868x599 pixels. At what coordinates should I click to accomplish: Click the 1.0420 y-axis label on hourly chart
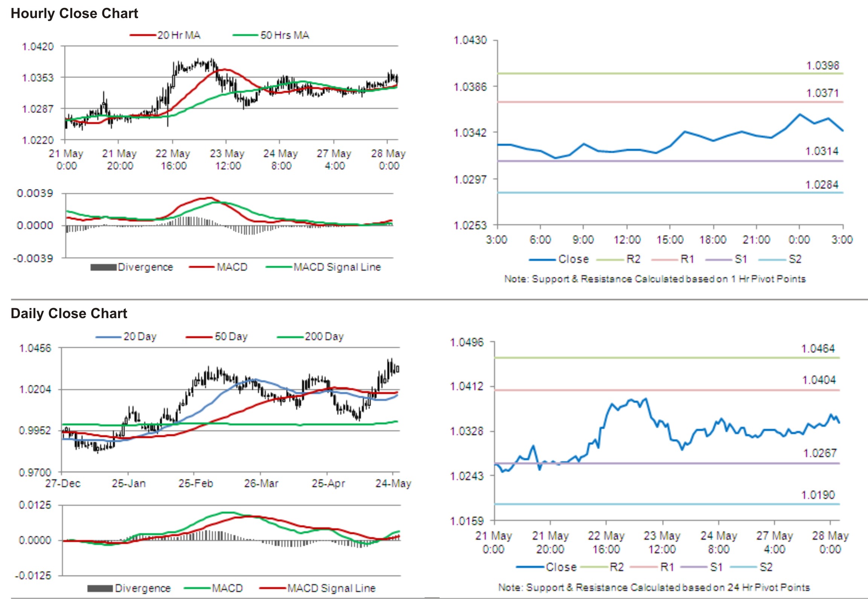point(38,47)
